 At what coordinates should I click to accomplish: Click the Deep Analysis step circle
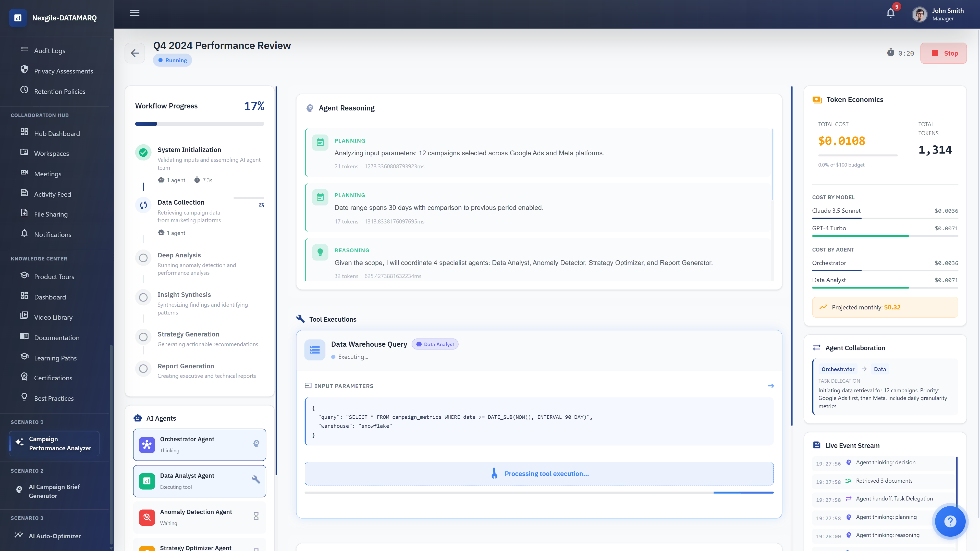(143, 258)
